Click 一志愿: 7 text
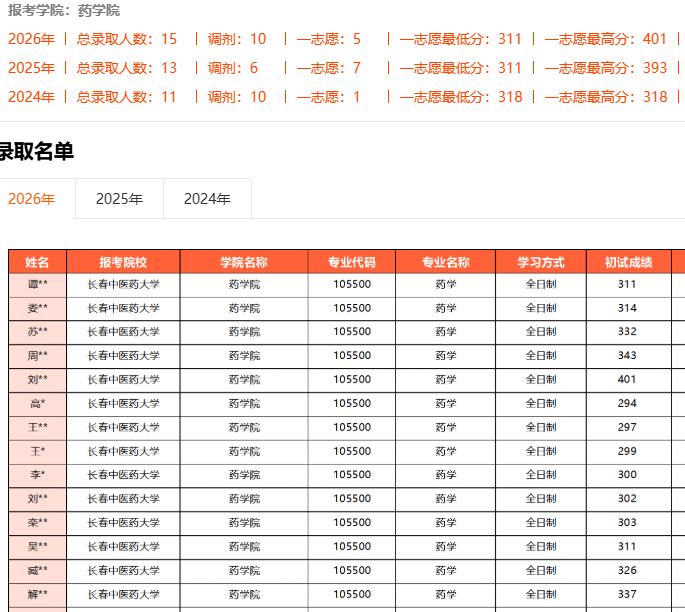 point(329,68)
